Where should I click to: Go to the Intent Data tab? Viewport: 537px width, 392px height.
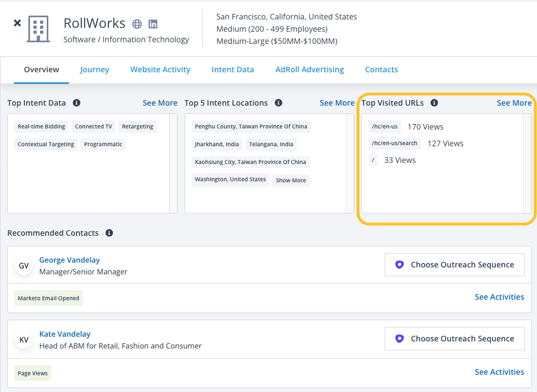[232, 70]
